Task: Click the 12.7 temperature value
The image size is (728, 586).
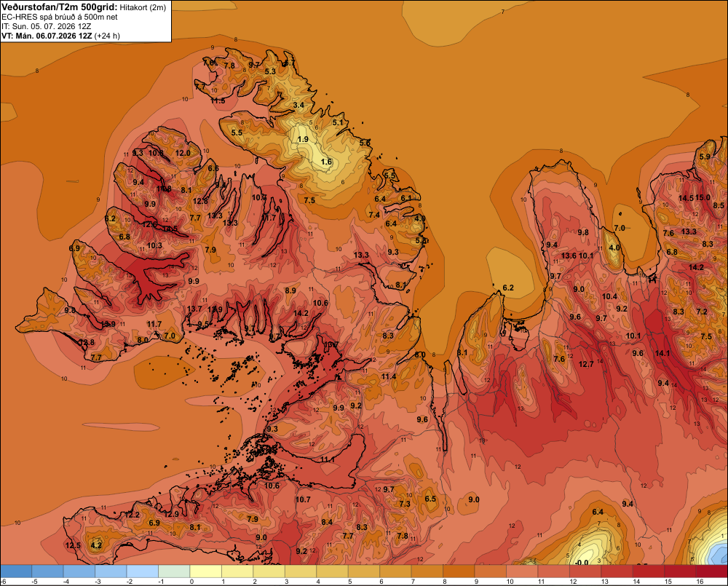Action: click(x=586, y=364)
